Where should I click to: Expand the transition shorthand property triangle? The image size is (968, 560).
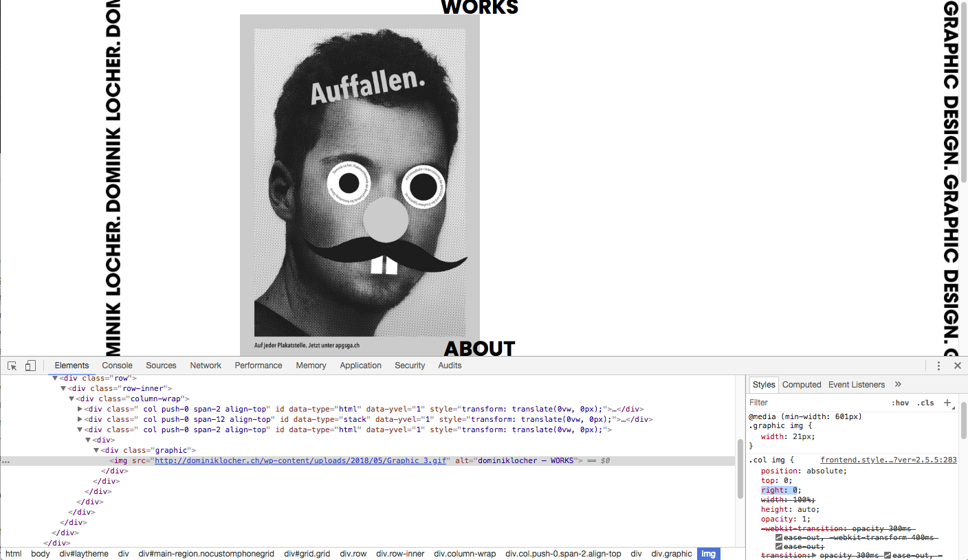click(x=815, y=555)
